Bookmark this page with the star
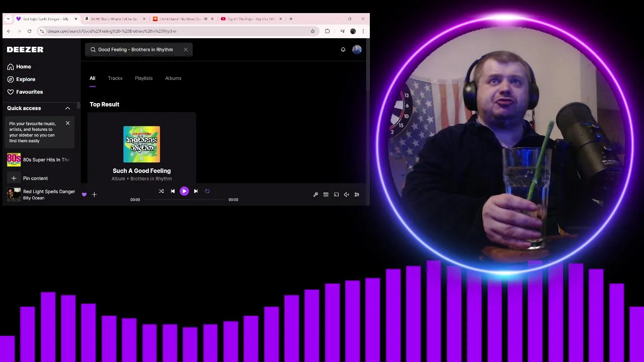Viewport: 644px width, 362px height. pyautogui.click(x=312, y=31)
